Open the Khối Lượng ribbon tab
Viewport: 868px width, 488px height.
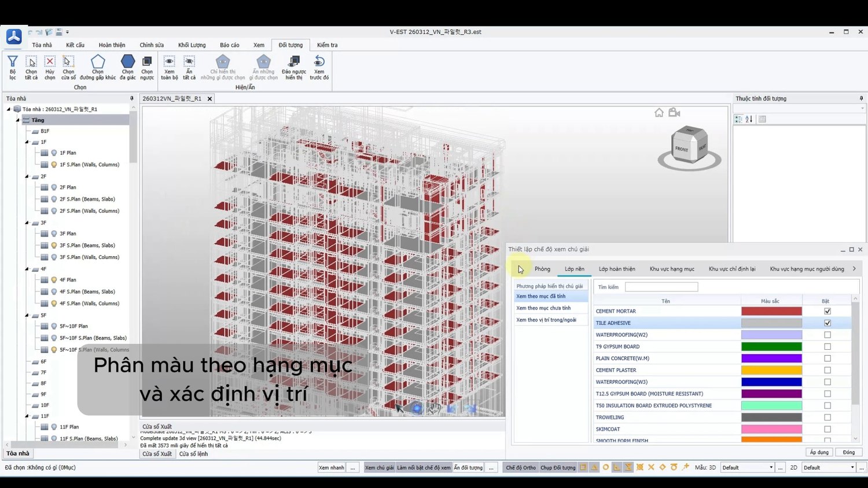click(x=192, y=45)
